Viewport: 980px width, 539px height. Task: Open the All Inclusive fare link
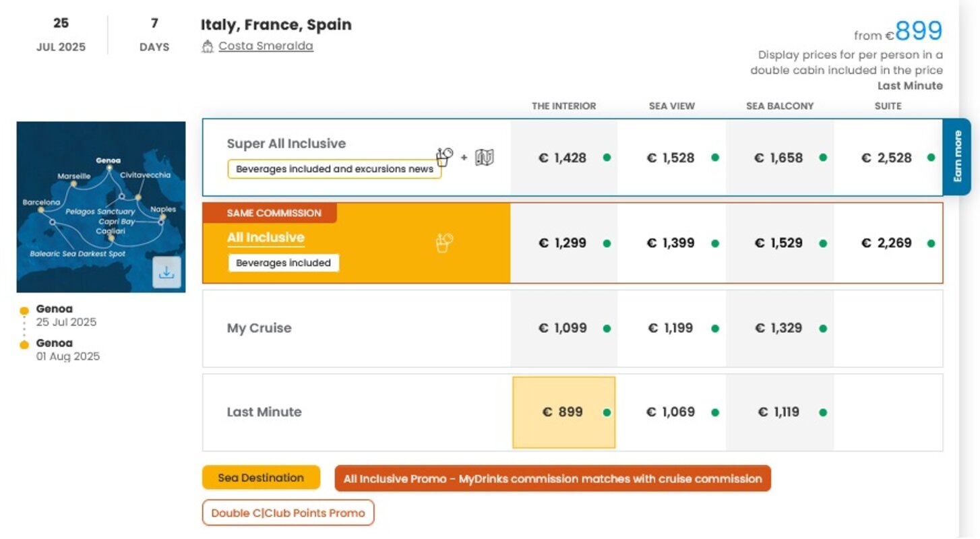point(266,237)
